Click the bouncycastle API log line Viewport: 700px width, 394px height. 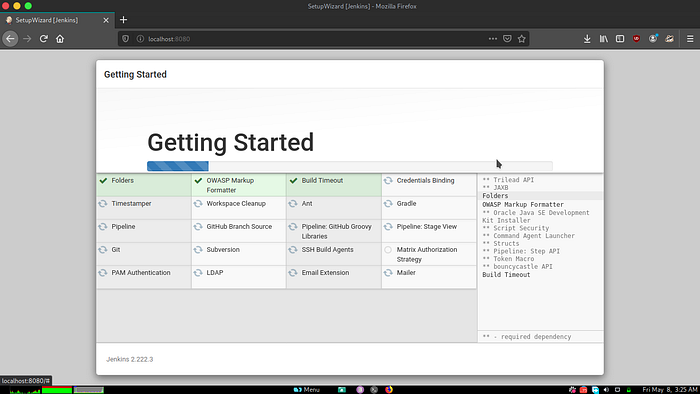517,267
